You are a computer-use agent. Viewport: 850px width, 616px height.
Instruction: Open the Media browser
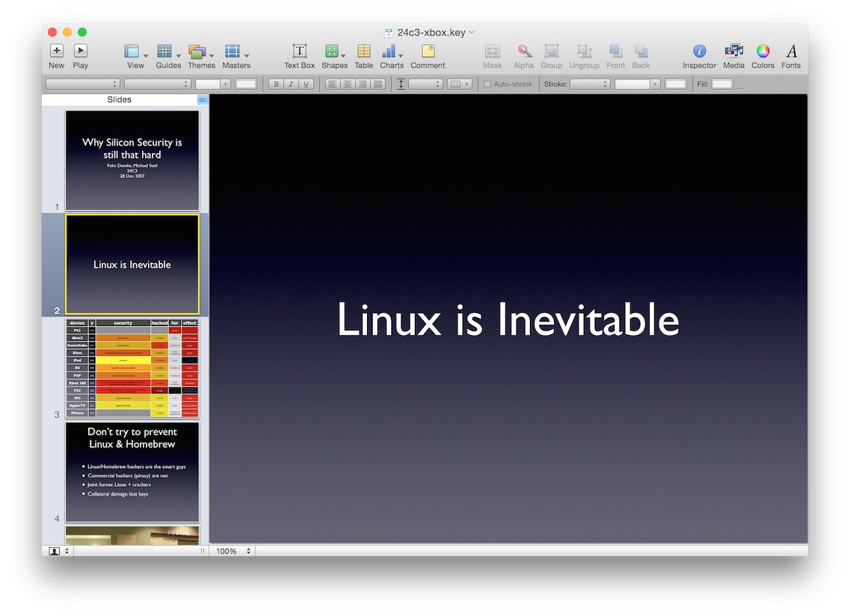click(x=733, y=52)
